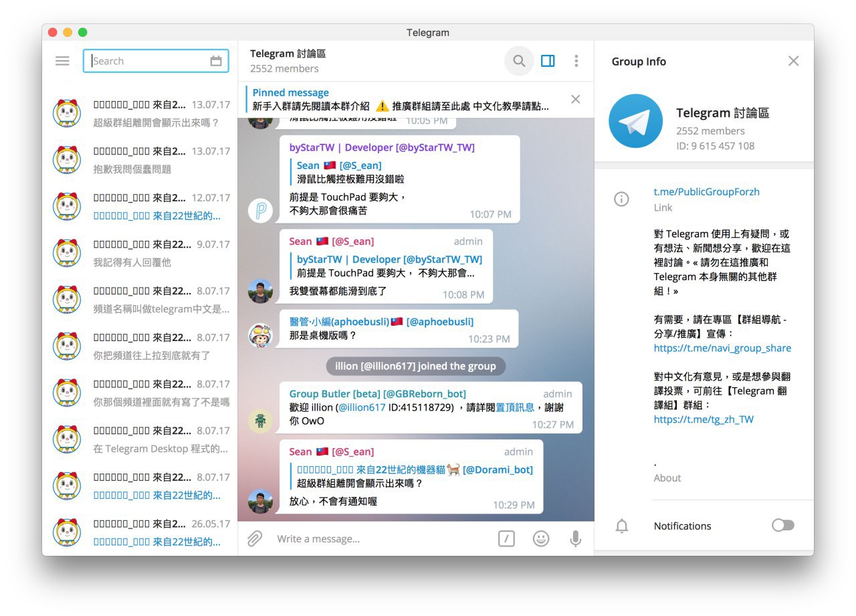Open the emoji picker
The width and height of the screenshot is (856, 616).
coord(541,538)
